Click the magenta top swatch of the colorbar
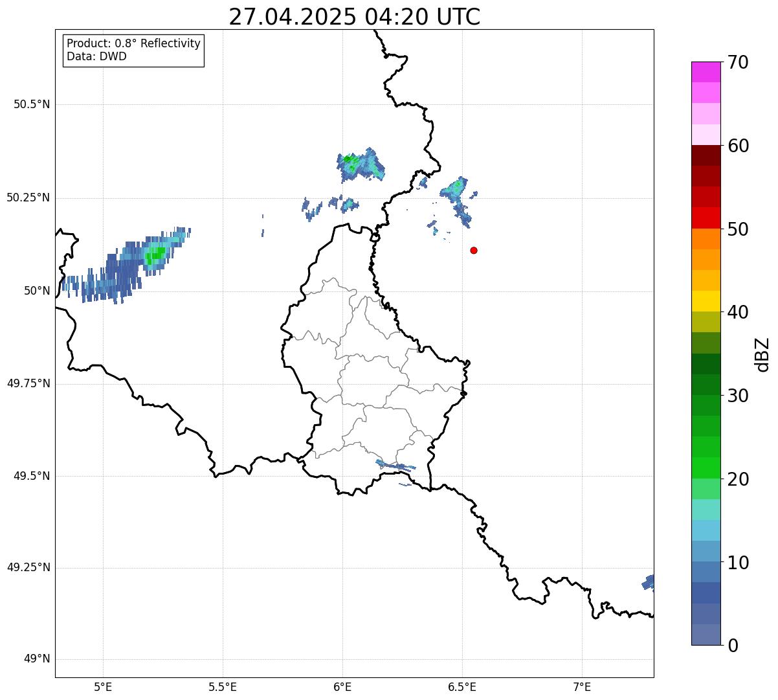The image size is (778, 700). pos(706,72)
